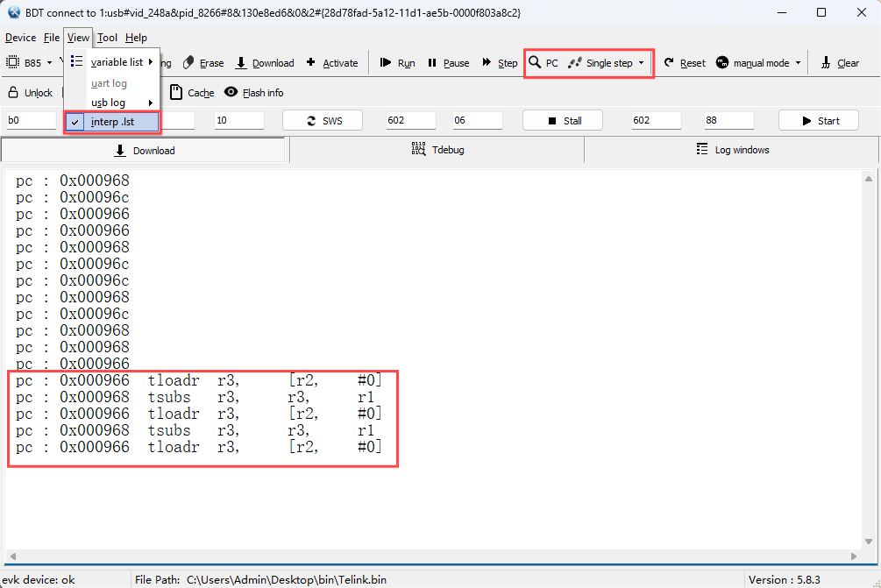Click the Single step footprint icon
Viewport: 881px width, 588px height.
[574, 63]
